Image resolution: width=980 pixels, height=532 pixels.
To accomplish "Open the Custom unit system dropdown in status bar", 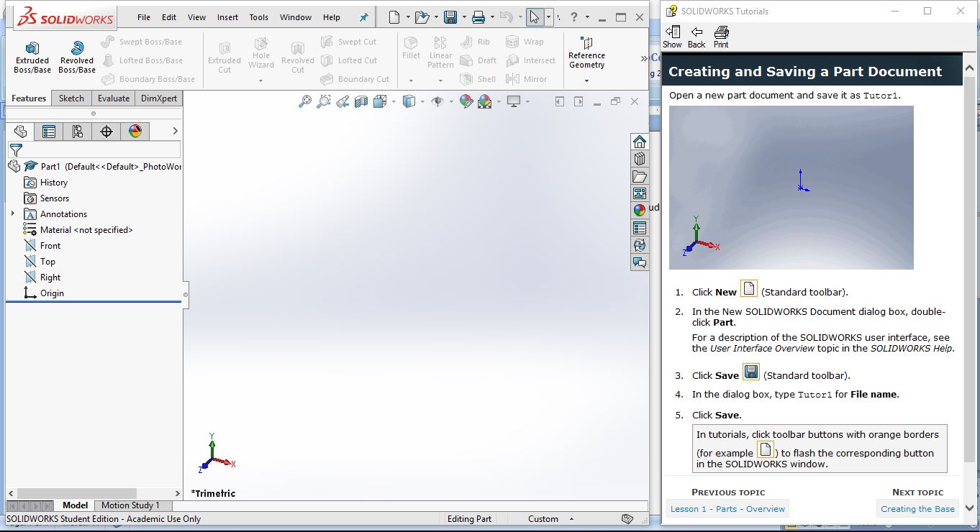I will pyautogui.click(x=551, y=519).
